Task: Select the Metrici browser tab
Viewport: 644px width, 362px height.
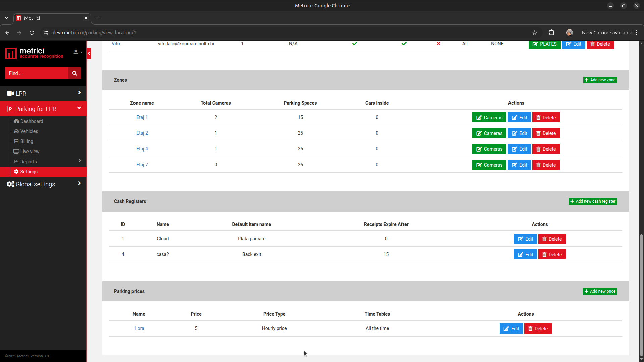Action: coord(52,18)
